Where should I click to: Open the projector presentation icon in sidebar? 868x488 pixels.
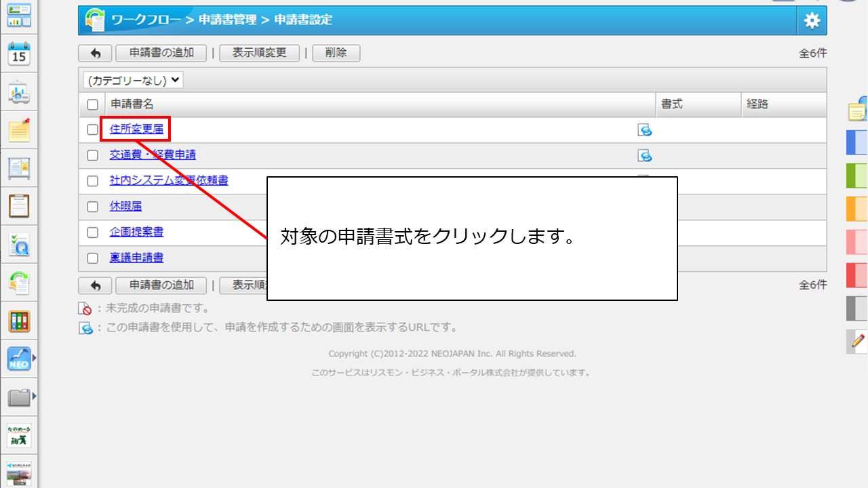point(19,92)
